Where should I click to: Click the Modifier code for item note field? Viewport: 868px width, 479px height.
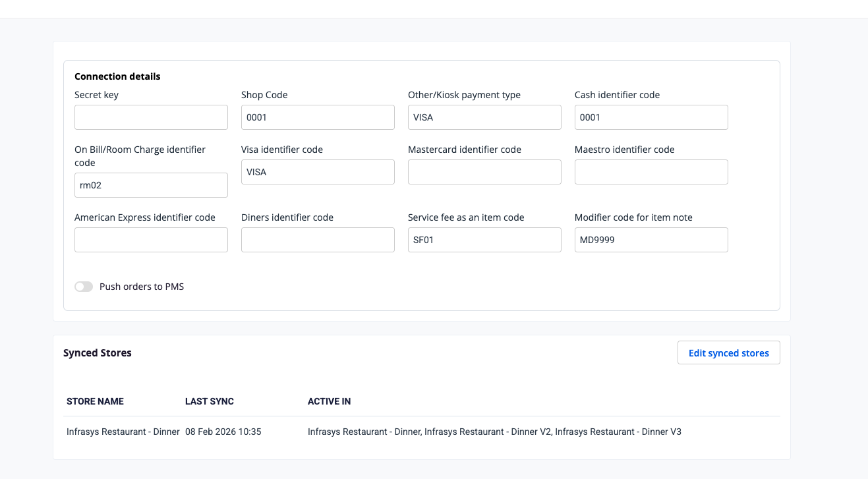[x=651, y=240]
